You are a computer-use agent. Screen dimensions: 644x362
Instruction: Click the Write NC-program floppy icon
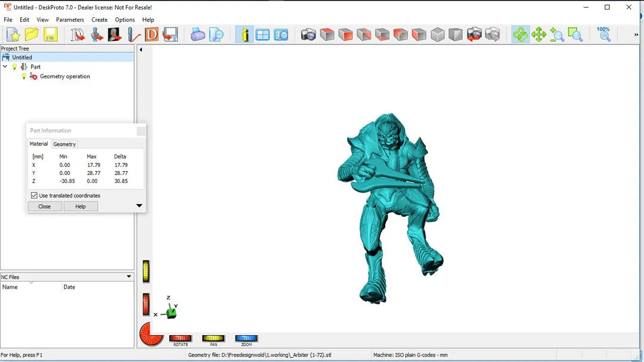[x=170, y=35]
